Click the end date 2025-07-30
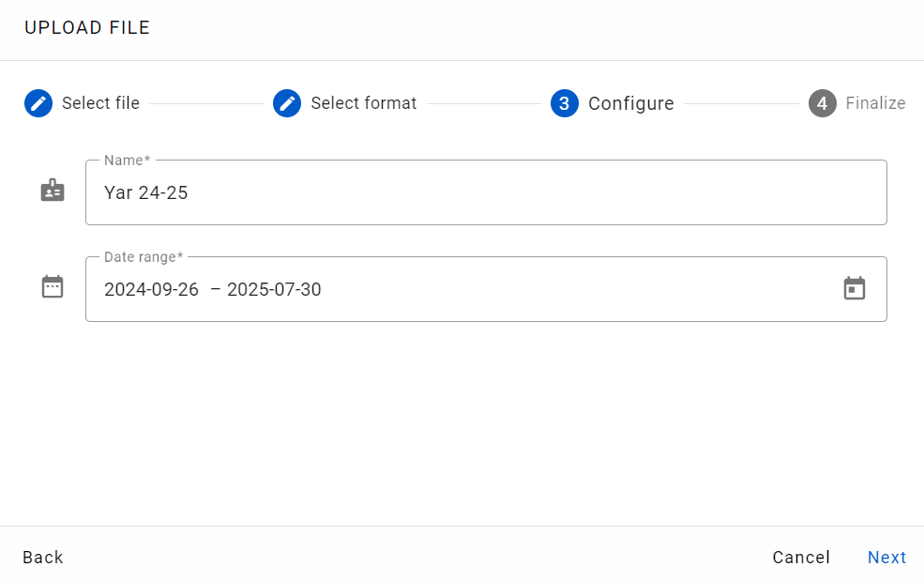Viewport: 924px width, 582px height. pyautogui.click(x=274, y=289)
